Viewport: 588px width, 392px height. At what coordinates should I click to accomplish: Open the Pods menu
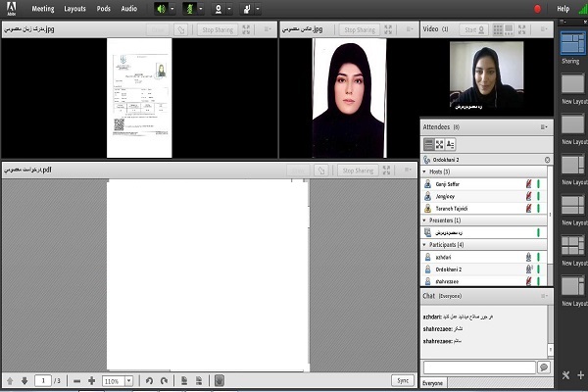click(104, 9)
